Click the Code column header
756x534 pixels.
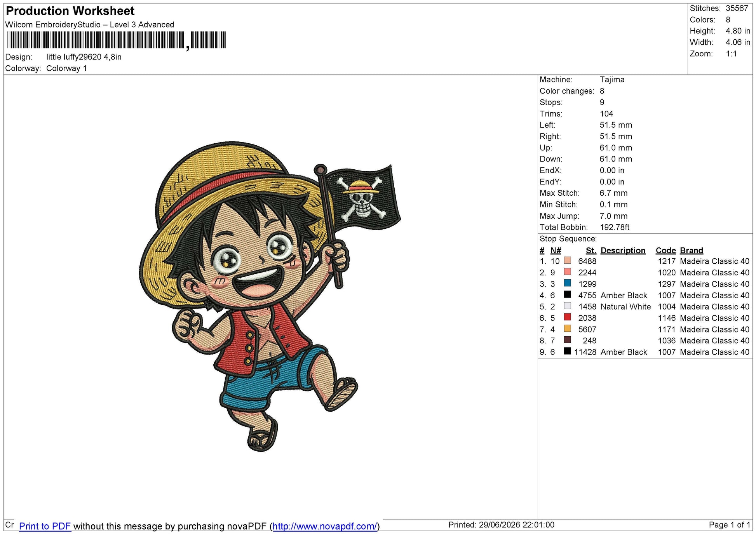pos(666,250)
